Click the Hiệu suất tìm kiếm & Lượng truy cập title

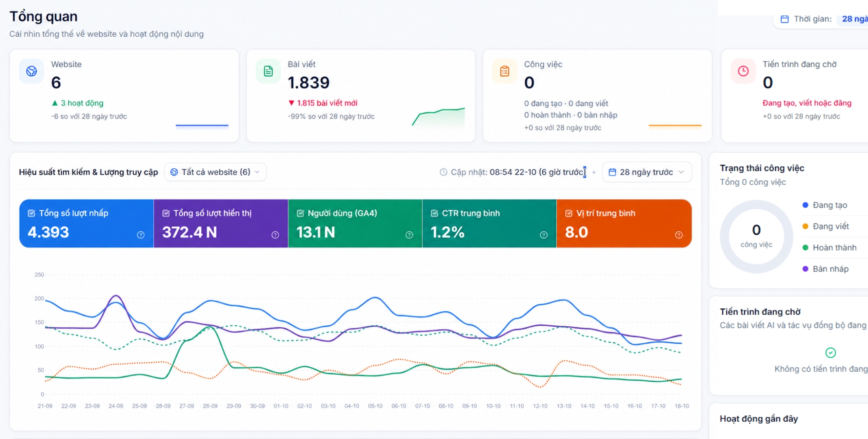[x=88, y=172]
